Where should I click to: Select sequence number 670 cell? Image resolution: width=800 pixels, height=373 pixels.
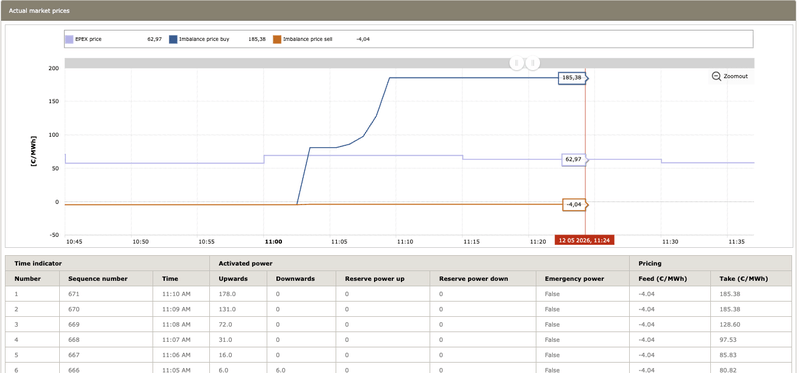pyautogui.click(x=106, y=309)
